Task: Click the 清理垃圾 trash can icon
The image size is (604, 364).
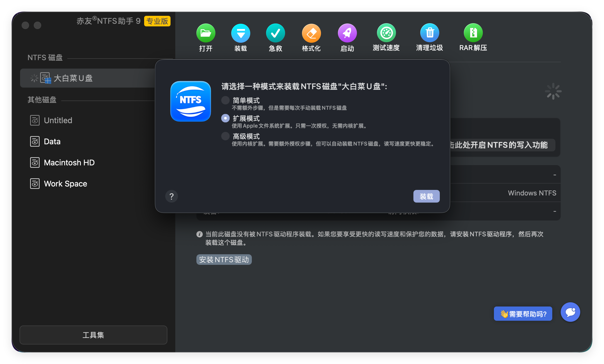Action: click(430, 33)
